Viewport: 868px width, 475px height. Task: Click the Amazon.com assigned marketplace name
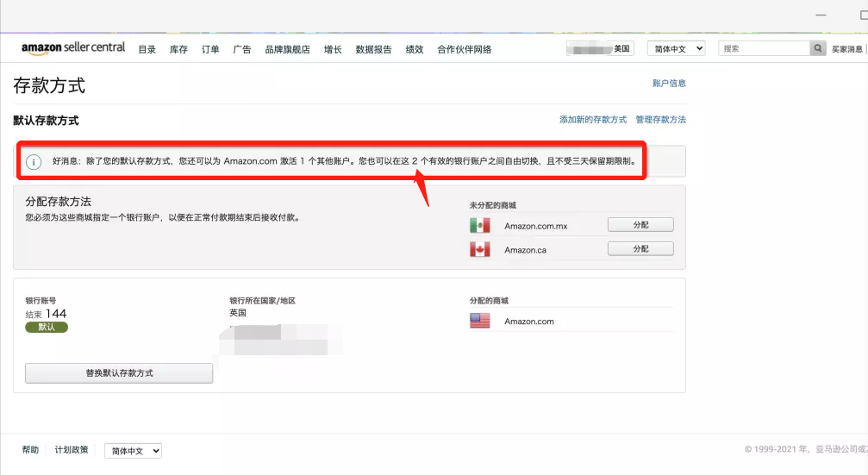pos(528,321)
